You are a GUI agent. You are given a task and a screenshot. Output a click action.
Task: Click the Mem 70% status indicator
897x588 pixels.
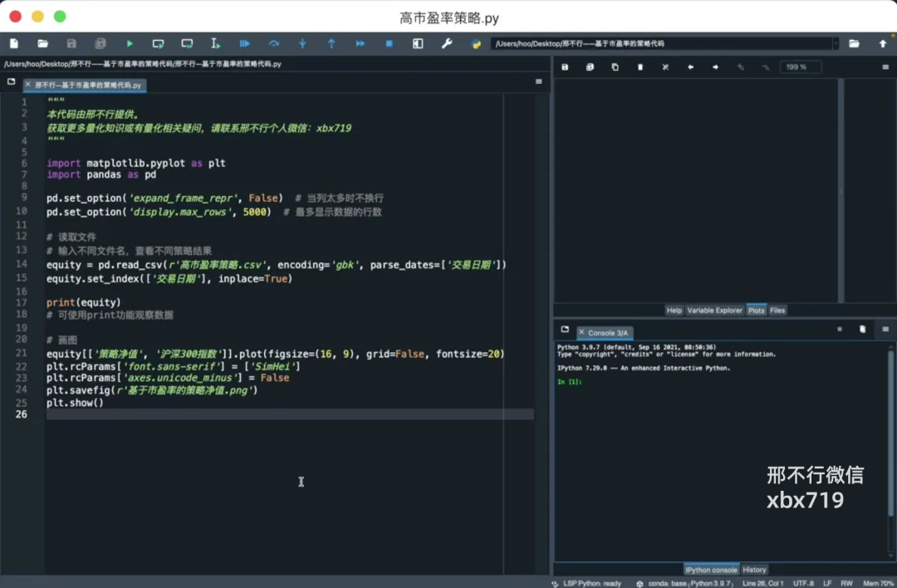point(878,583)
